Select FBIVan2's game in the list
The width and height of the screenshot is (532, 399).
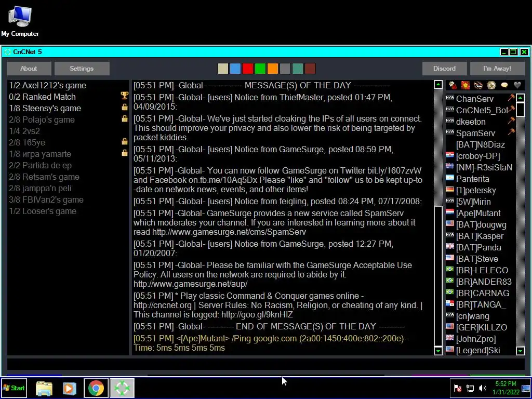68,199
